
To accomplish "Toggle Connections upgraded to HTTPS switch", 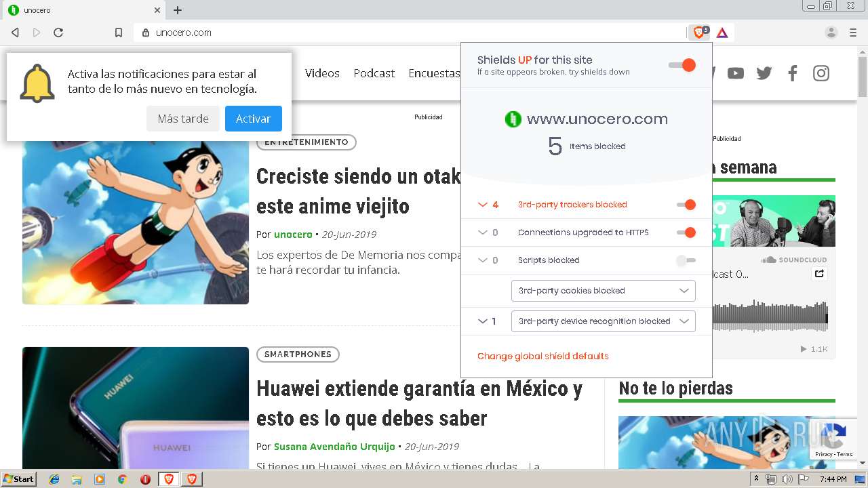I will (x=686, y=232).
